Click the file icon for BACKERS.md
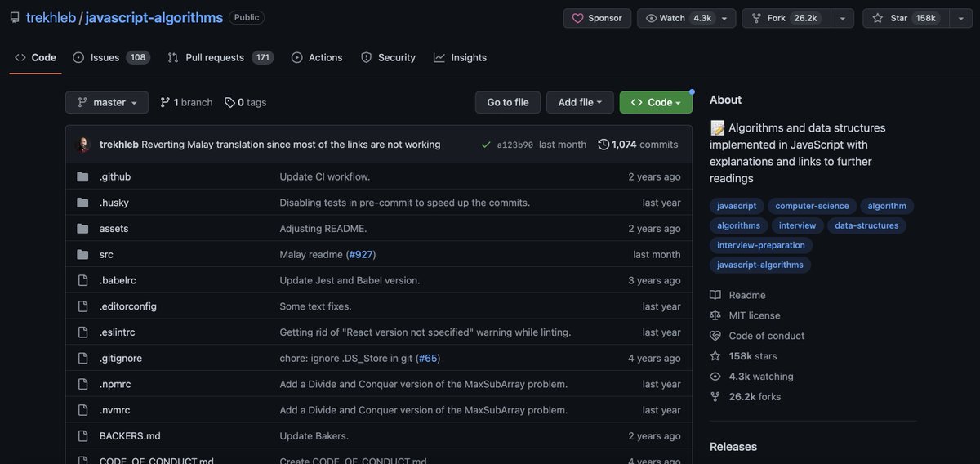The height and width of the screenshot is (464, 980). click(x=82, y=436)
